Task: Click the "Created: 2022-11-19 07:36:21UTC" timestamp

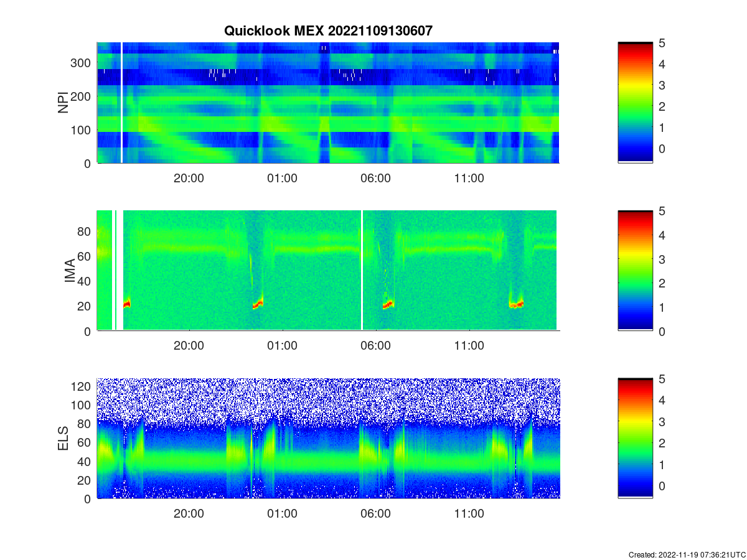Action: [x=686, y=554]
